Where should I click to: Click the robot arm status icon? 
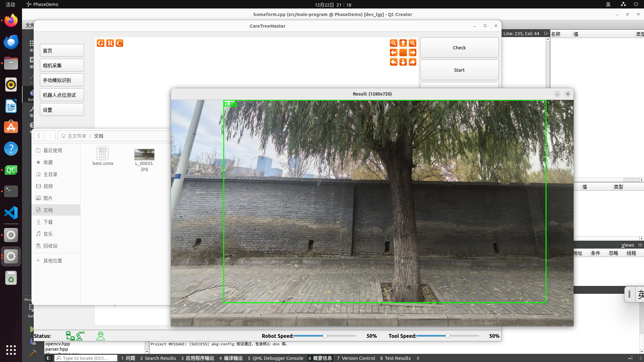tap(80, 336)
